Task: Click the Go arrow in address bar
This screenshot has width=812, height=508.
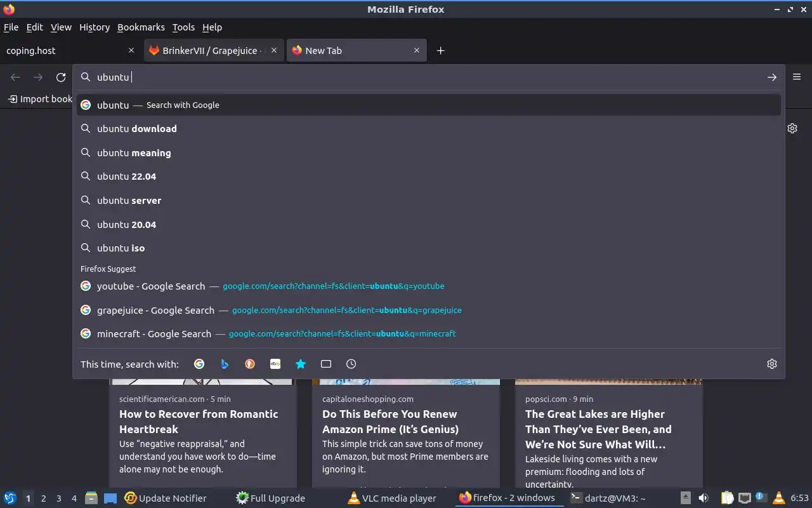Action: coord(772,77)
